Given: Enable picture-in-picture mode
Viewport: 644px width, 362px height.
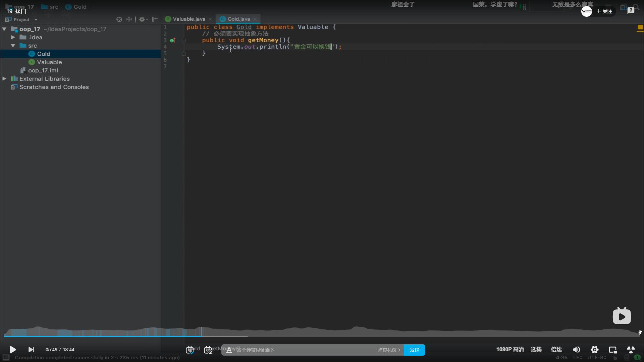Looking at the screenshot, I should pyautogui.click(x=613, y=350).
